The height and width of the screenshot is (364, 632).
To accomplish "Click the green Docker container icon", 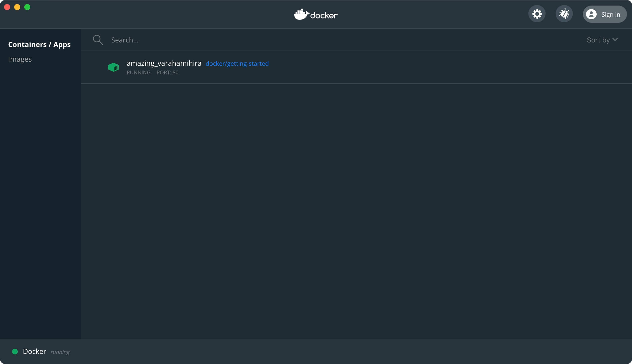I will (x=113, y=67).
